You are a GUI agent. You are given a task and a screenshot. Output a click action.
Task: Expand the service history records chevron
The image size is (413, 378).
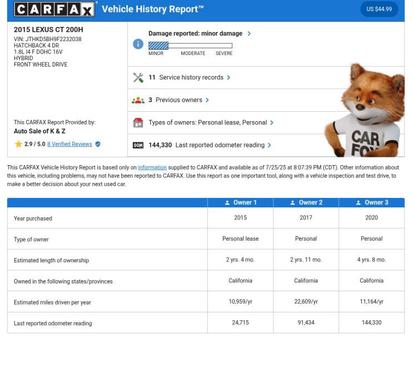pos(228,77)
